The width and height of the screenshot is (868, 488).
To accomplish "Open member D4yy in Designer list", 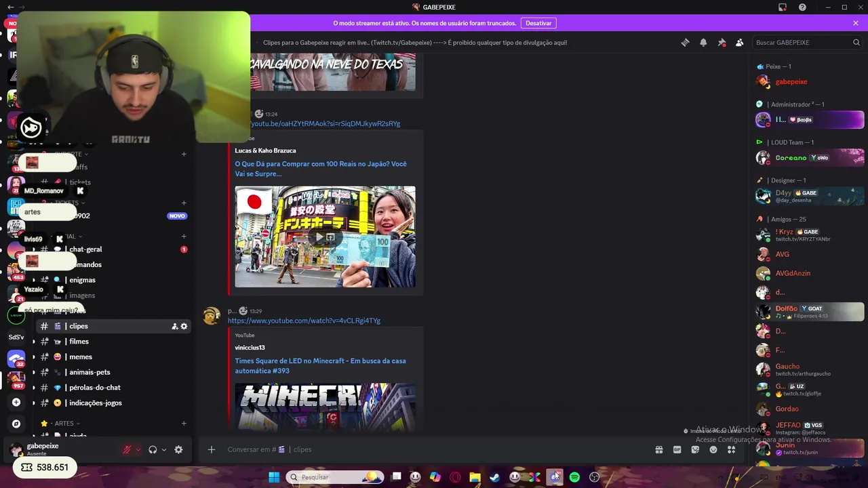I will tap(810, 196).
